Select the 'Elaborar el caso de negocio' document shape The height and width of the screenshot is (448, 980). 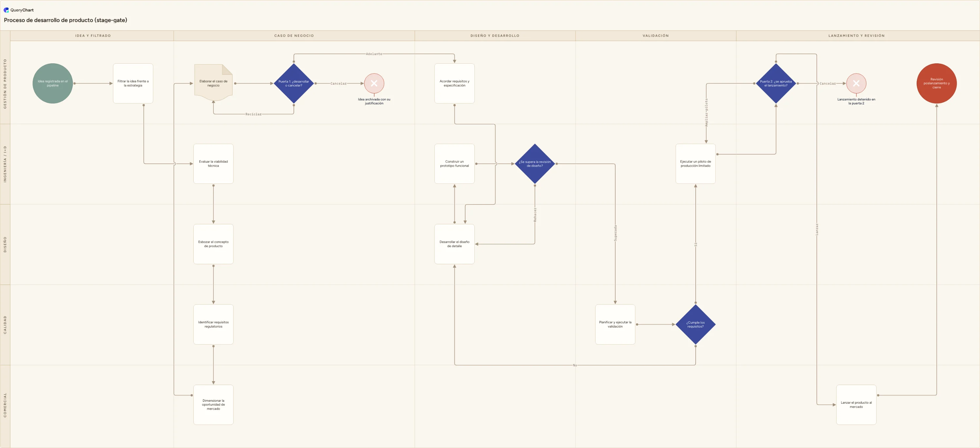click(213, 82)
